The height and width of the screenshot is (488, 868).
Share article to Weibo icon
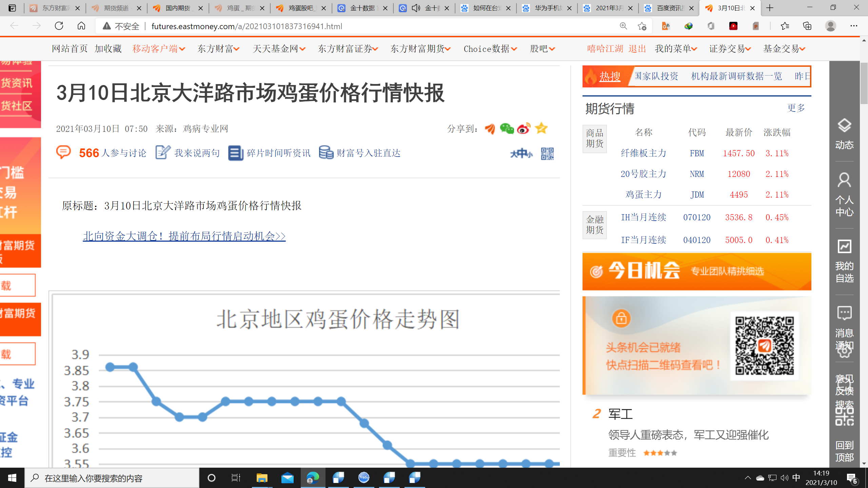click(524, 128)
